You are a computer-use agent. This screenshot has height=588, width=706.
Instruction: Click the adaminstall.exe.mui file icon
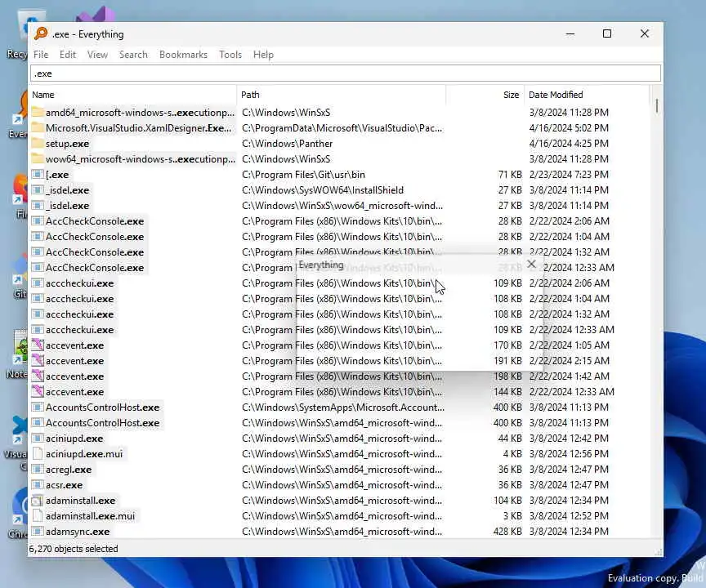coord(38,515)
